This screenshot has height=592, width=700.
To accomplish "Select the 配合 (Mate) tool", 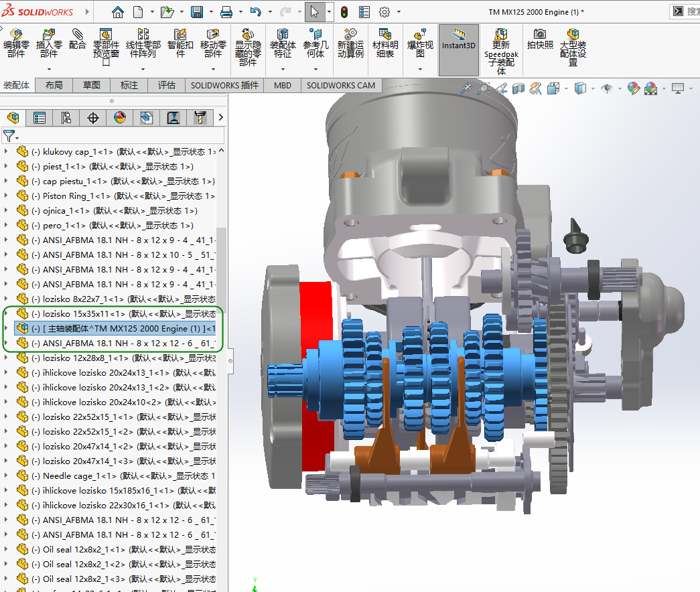I will tap(77, 40).
